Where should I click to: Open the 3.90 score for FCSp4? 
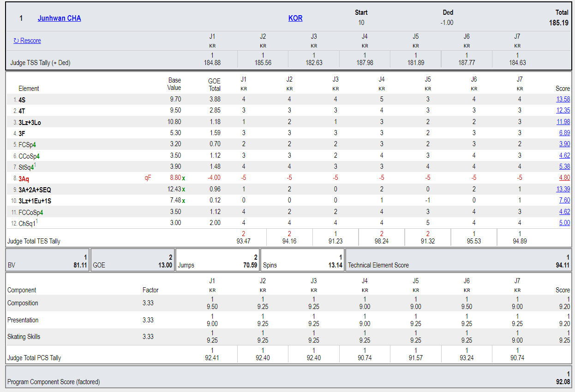coord(564,144)
